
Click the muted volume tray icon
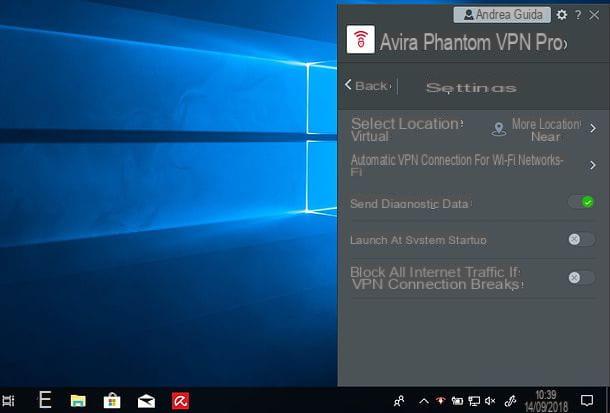coord(490,401)
